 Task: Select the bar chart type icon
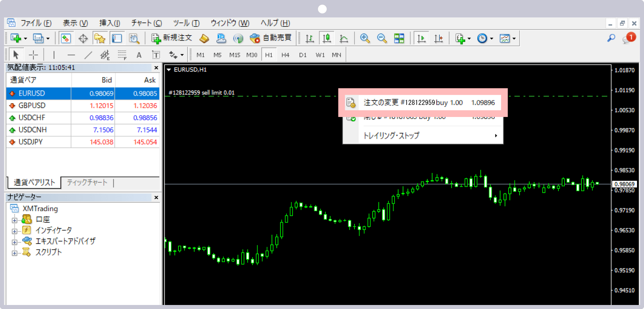click(310, 39)
